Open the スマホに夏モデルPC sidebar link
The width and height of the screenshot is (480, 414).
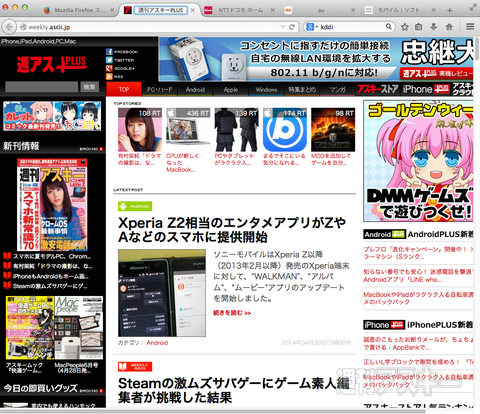pyautogui.click(x=52, y=256)
